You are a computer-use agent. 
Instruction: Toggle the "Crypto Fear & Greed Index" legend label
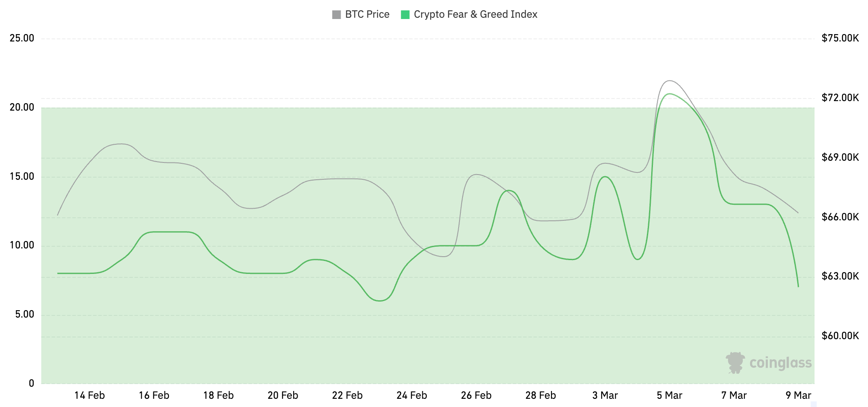(x=475, y=15)
